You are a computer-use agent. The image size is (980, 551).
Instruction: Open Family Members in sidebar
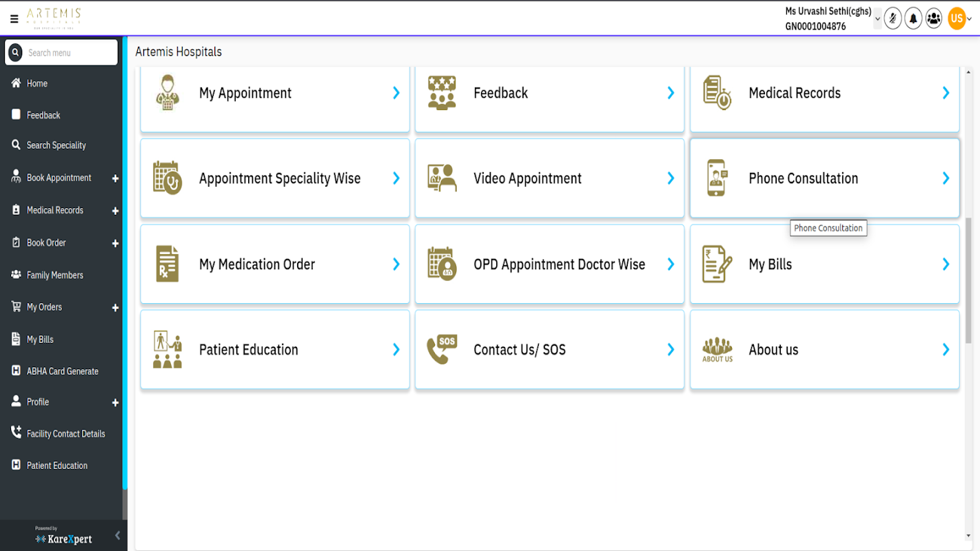[x=54, y=275]
